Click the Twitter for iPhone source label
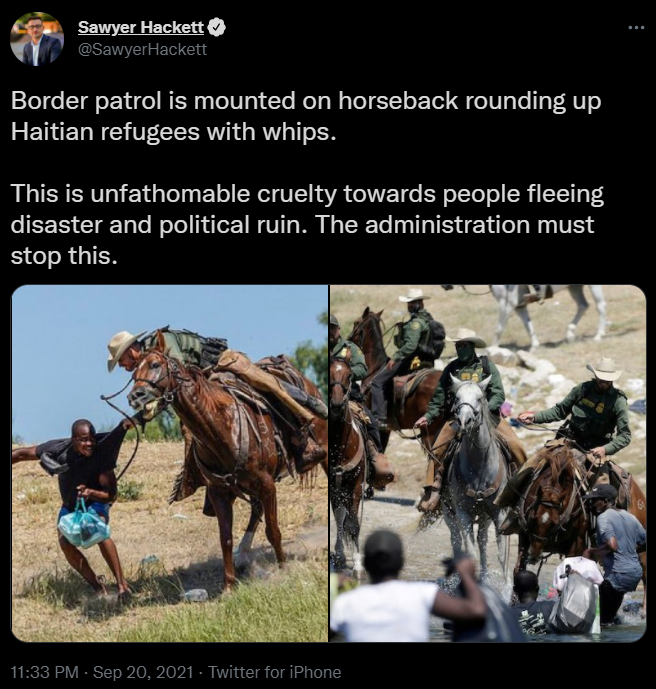 click(x=275, y=672)
